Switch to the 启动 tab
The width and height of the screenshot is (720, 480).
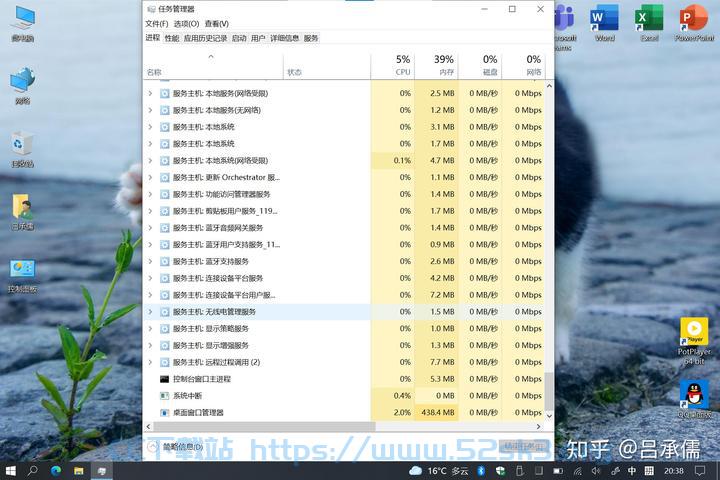click(x=239, y=38)
